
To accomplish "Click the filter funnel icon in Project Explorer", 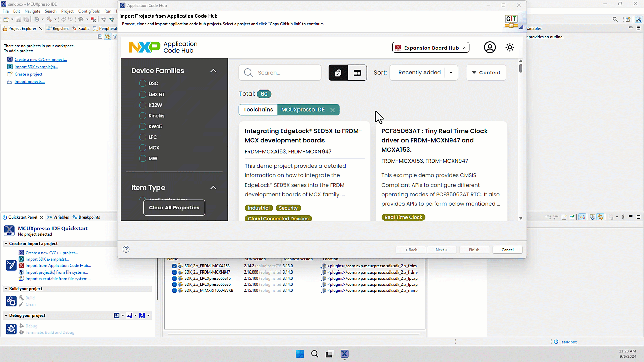I will pyautogui.click(x=115, y=37).
